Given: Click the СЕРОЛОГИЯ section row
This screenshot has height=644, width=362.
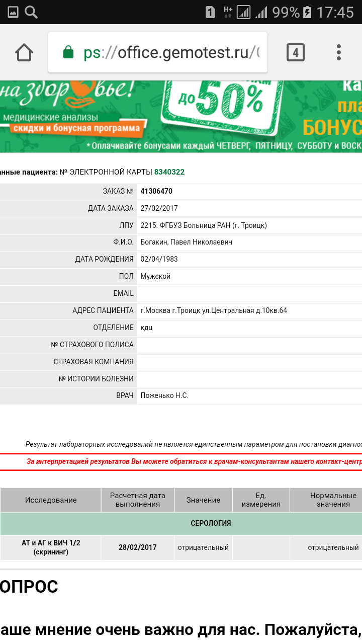Looking at the screenshot, I should (211, 523).
